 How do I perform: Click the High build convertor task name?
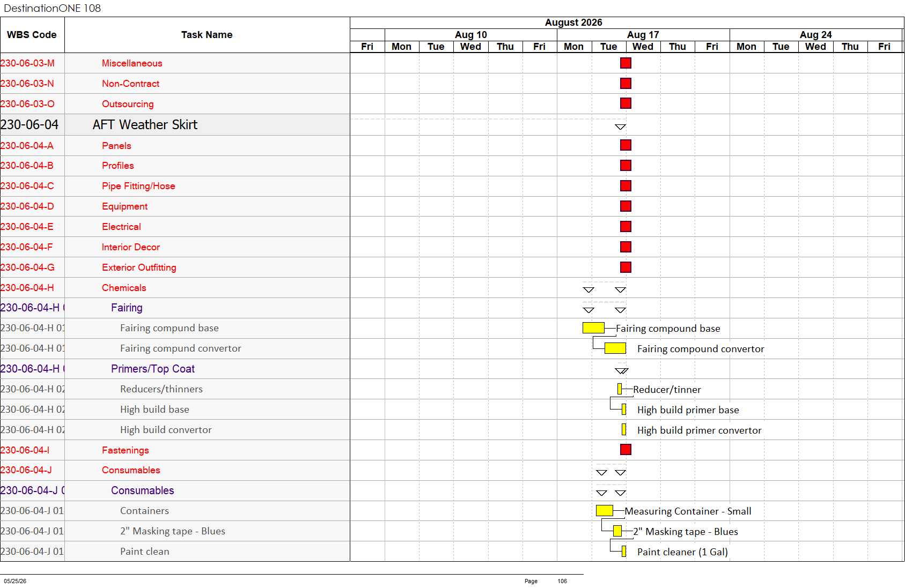(x=166, y=430)
